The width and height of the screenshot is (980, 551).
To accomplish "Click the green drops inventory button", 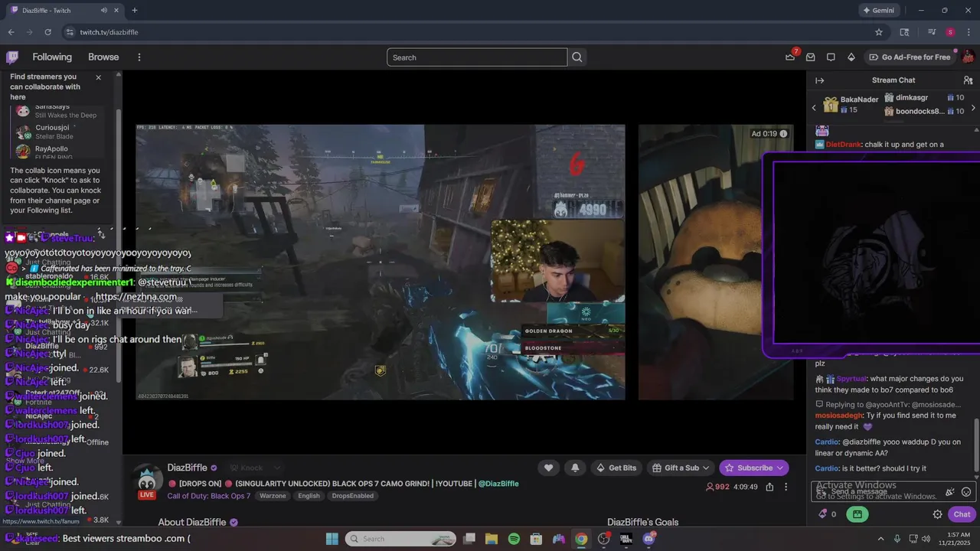I will [857, 514].
